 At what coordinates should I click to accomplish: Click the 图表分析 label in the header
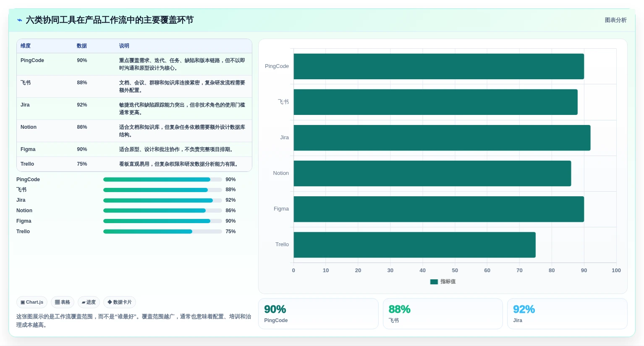[x=615, y=20]
